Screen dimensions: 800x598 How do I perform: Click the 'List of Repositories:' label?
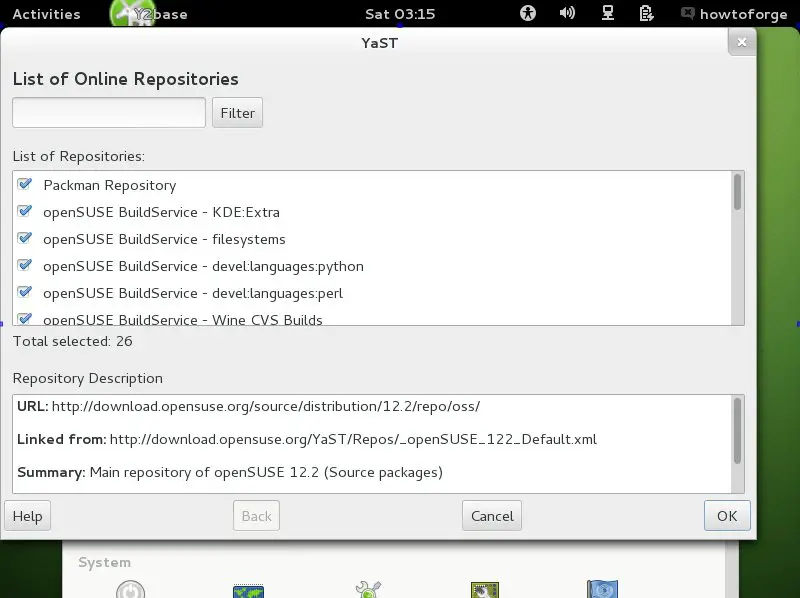pos(79,156)
